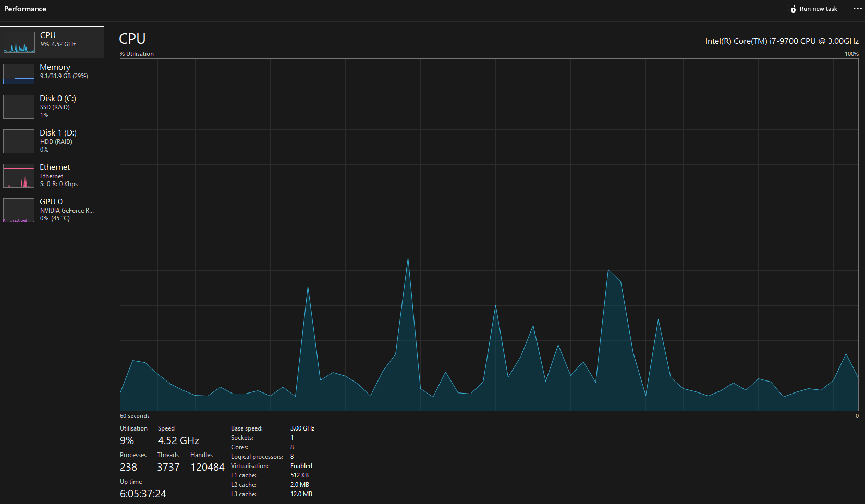Screen dimensions: 865x504
Task: Click the Performance page title
Action: click(x=25, y=9)
